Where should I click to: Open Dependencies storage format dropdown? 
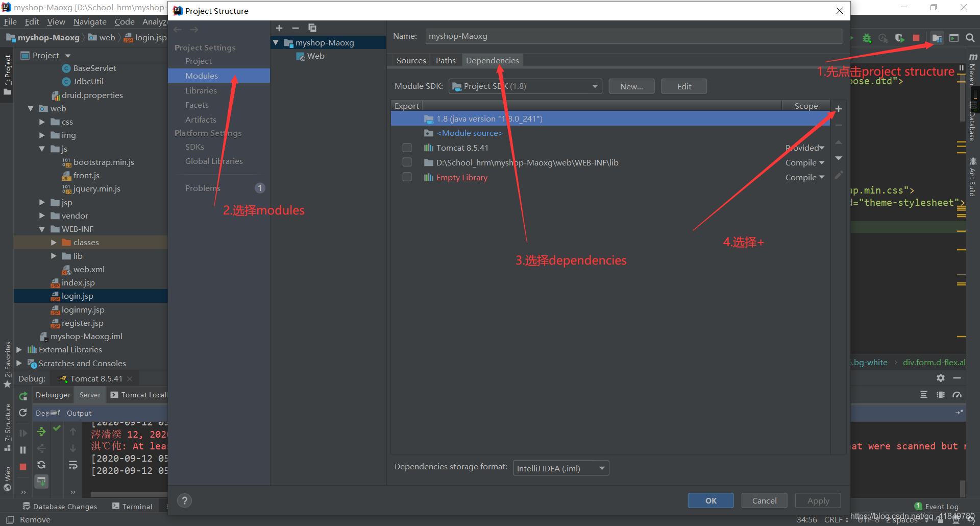tap(561, 468)
